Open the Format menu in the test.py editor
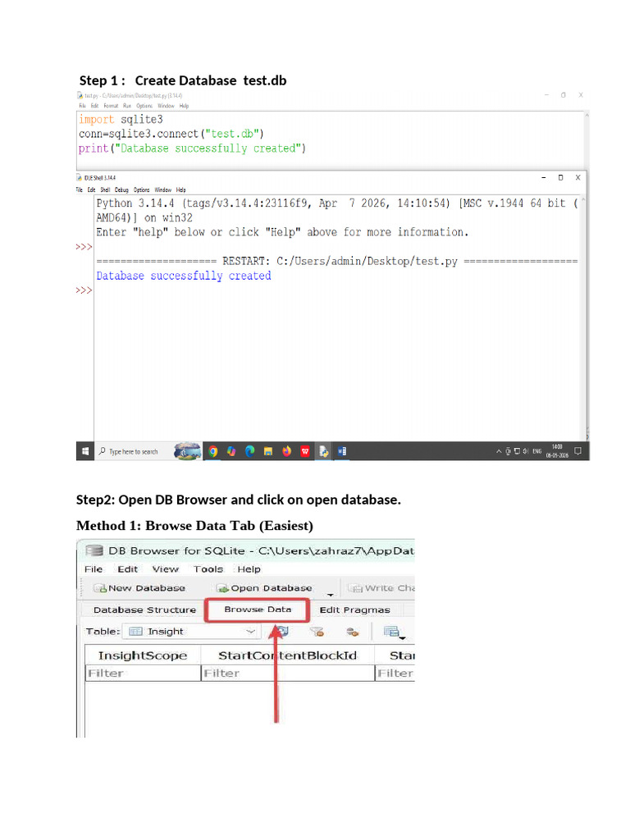630x840 pixels. (x=111, y=106)
